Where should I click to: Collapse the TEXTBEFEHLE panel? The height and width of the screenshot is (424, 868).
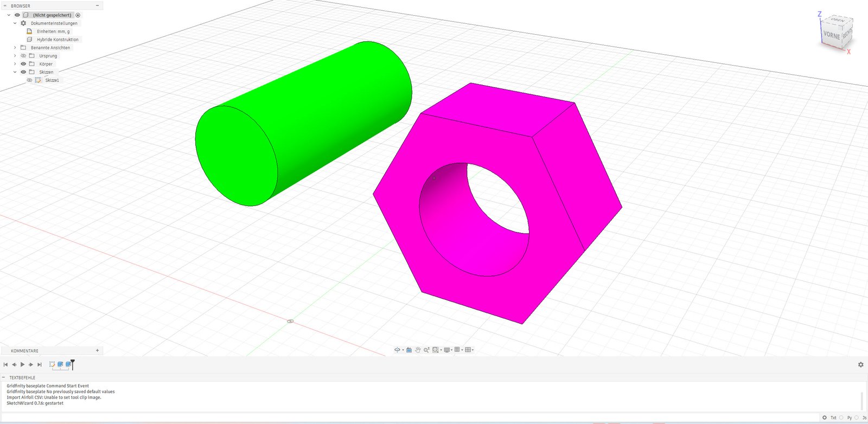tap(3, 377)
